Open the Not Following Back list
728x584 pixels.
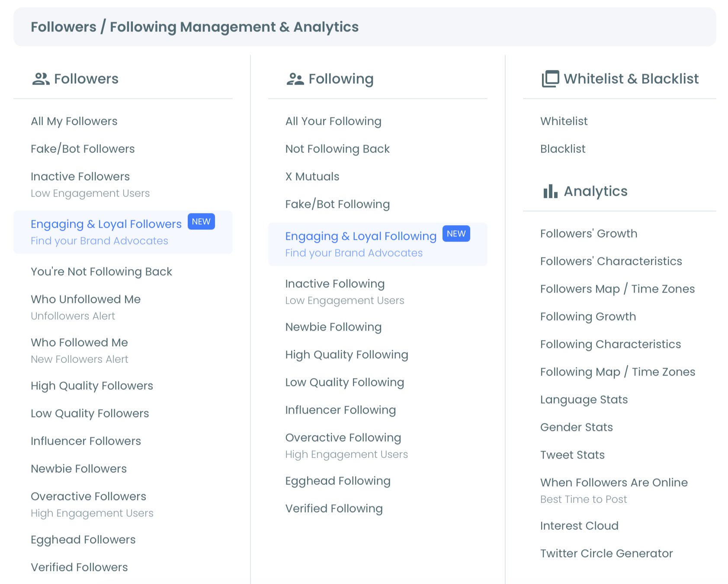[x=337, y=149]
